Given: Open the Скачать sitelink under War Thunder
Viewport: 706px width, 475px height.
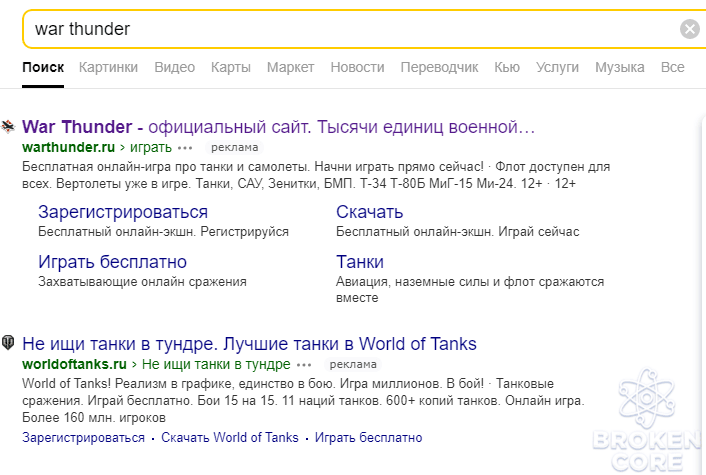Looking at the screenshot, I should pyautogui.click(x=370, y=212).
